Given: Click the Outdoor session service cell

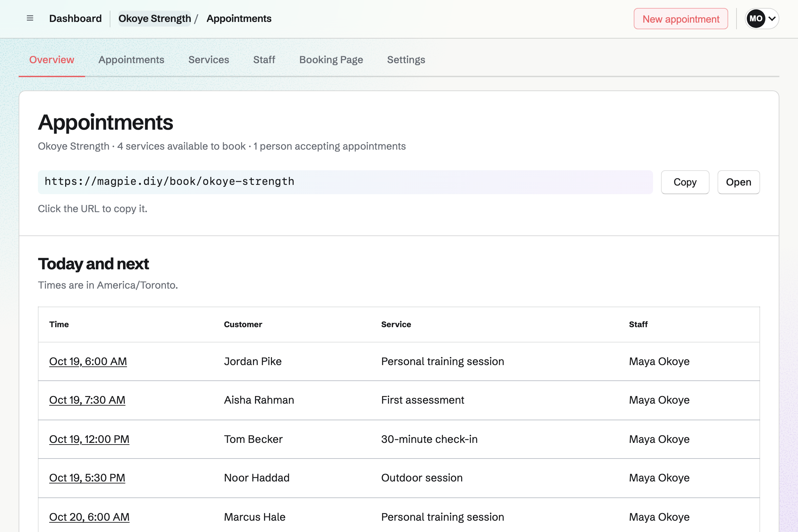Looking at the screenshot, I should click(422, 478).
